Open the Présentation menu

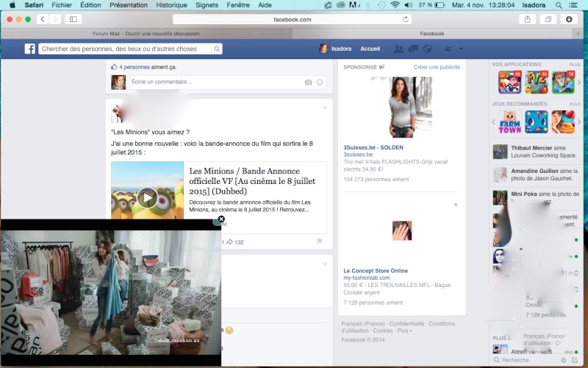click(129, 5)
